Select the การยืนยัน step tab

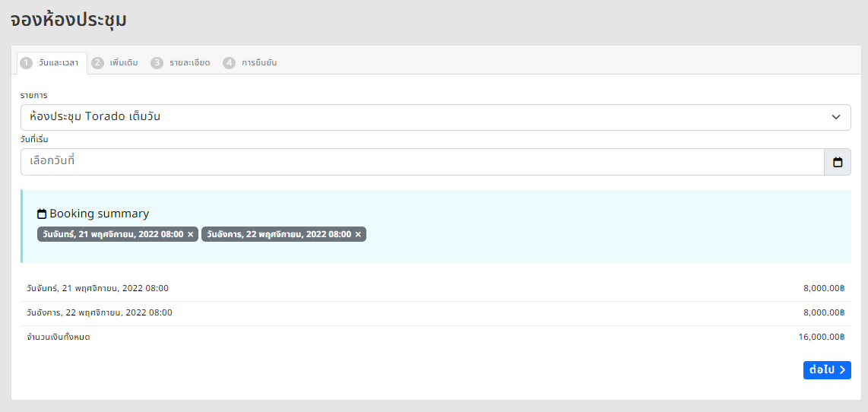click(250, 63)
